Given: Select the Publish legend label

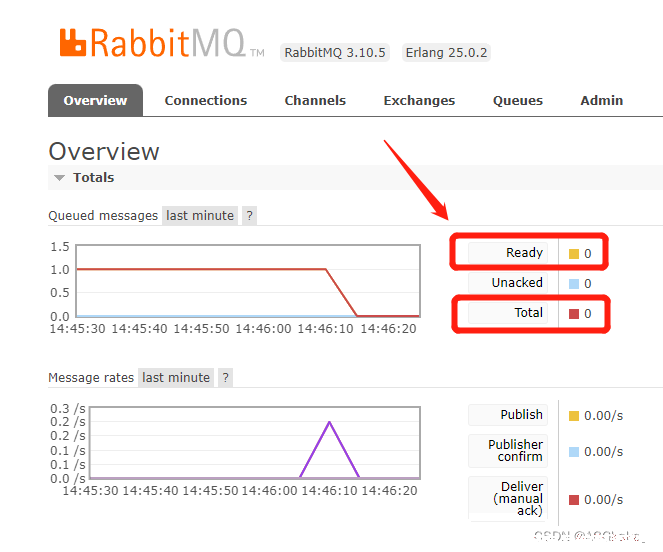Looking at the screenshot, I should [x=508, y=415].
